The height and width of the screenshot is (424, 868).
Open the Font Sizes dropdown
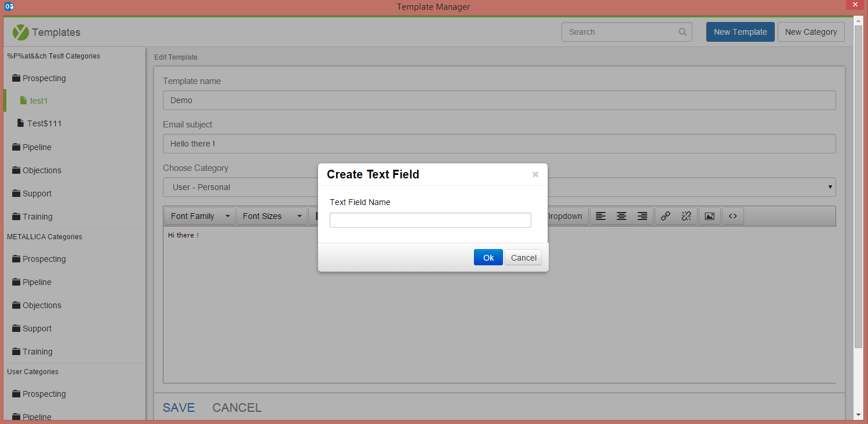coord(272,216)
